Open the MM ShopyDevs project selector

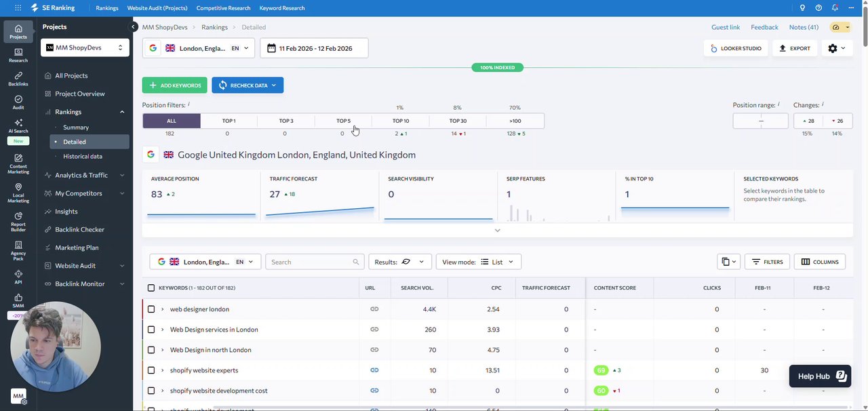click(85, 48)
